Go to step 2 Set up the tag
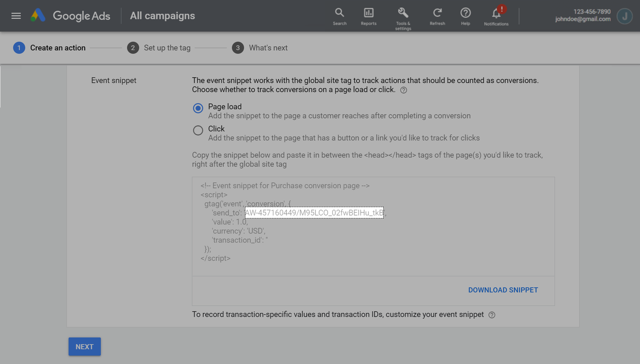 [159, 48]
